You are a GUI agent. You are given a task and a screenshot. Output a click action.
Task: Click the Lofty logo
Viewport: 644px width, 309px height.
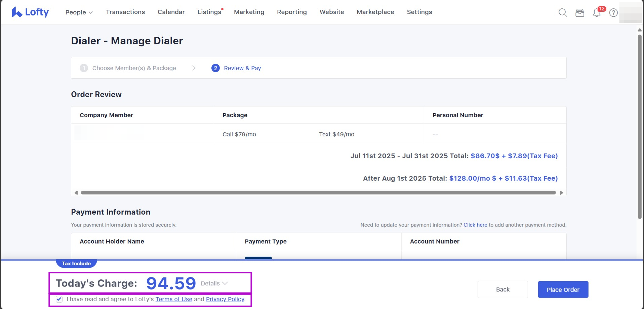pyautogui.click(x=30, y=12)
